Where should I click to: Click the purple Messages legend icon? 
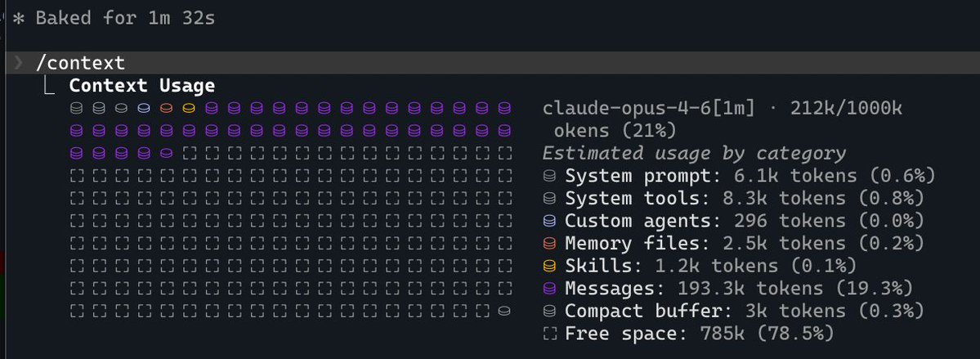pyautogui.click(x=549, y=289)
